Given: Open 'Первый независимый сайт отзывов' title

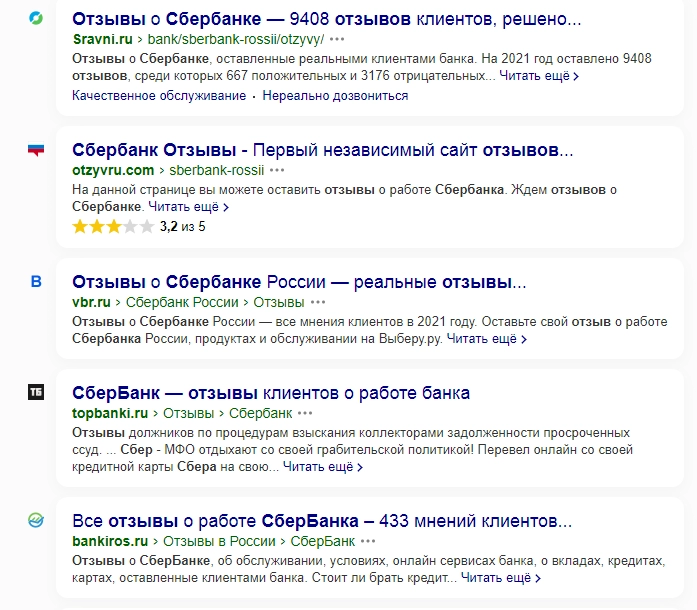Looking at the screenshot, I should pyautogui.click(x=323, y=150).
